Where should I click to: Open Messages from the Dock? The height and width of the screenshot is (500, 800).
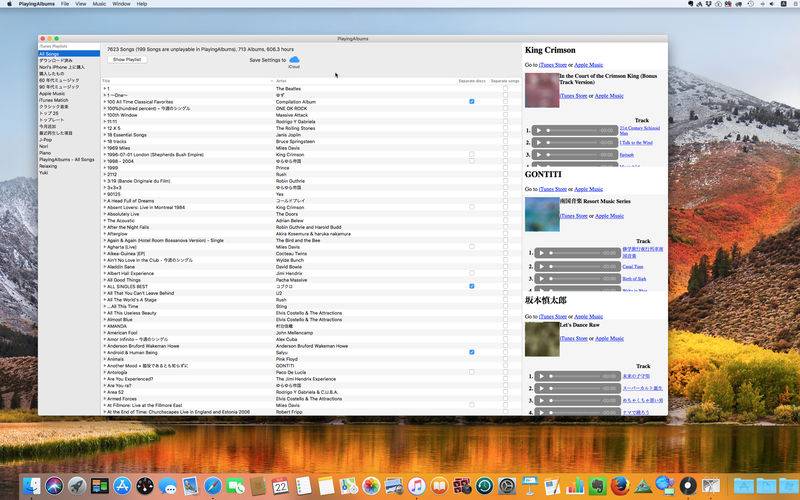[x=167, y=486]
